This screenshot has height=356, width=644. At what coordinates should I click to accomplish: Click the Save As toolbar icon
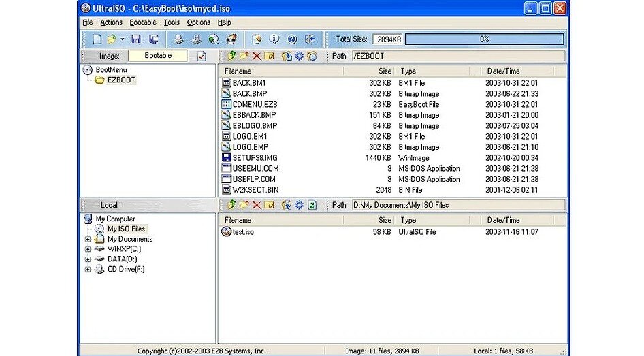154,39
